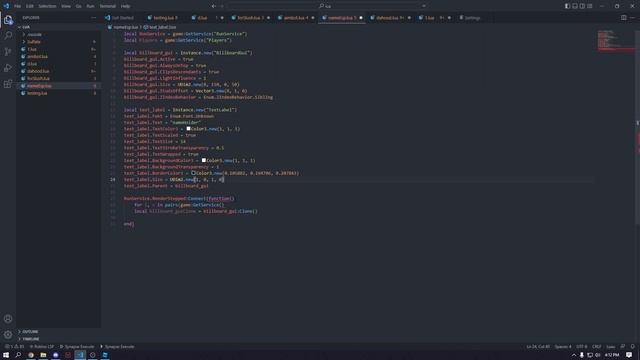Open Source Control view

pos(8,51)
